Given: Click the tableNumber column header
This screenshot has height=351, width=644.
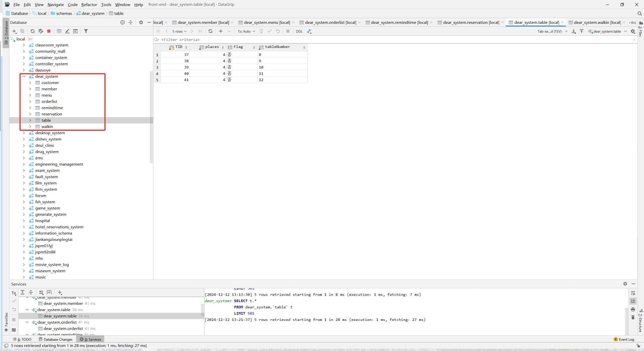Looking at the screenshot, I should coord(277,47).
